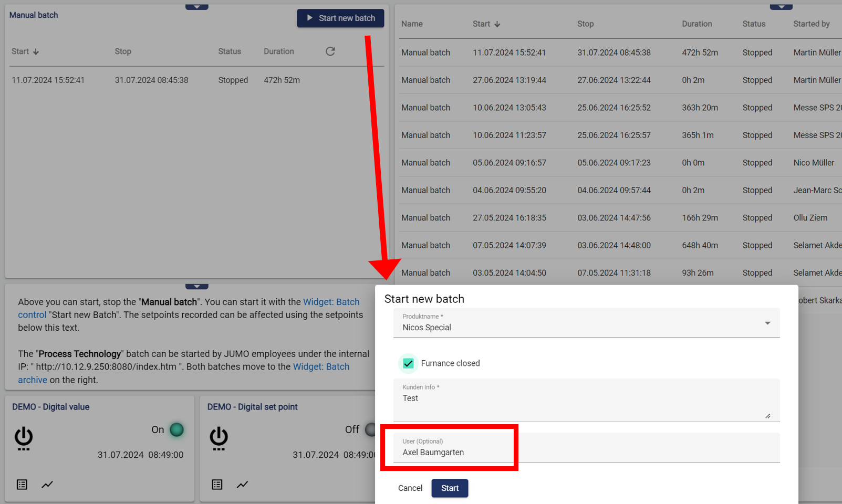842x504 pixels.
Task: Uncheck the Furnance closed checkbox
Action: tap(408, 363)
